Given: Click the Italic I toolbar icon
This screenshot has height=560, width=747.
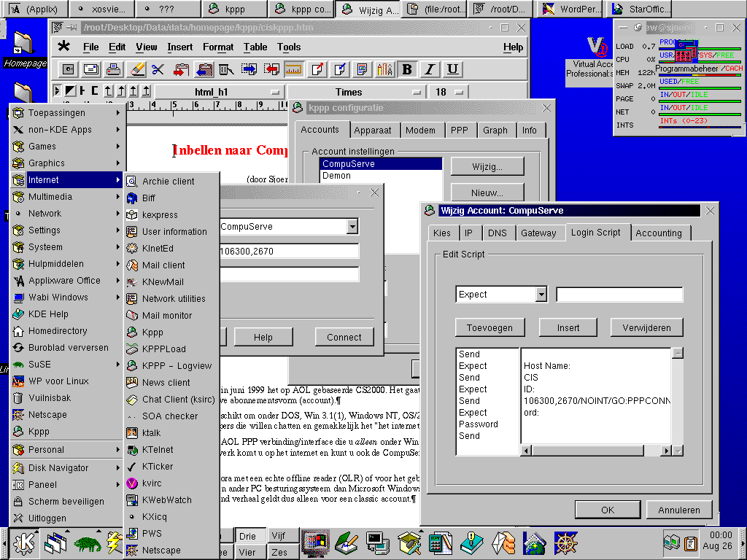Looking at the screenshot, I should tap(430, 69).
